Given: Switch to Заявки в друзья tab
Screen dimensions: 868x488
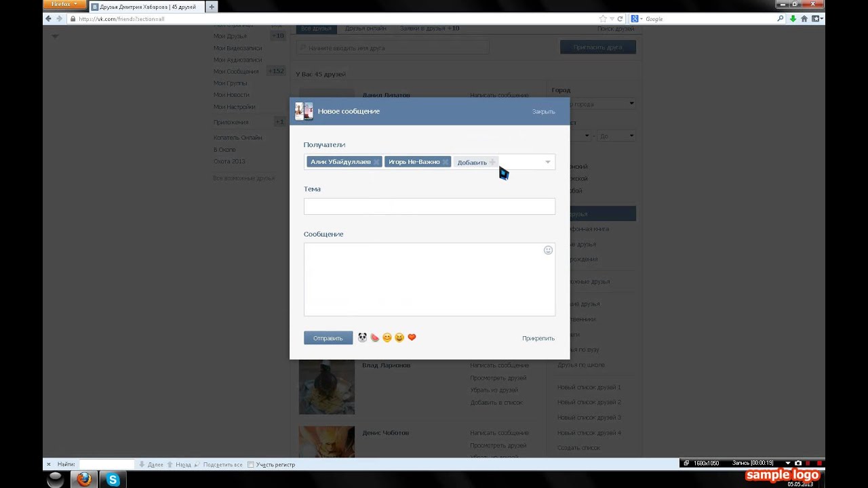Looking at the screenshot, I should (x=429, y=28).
